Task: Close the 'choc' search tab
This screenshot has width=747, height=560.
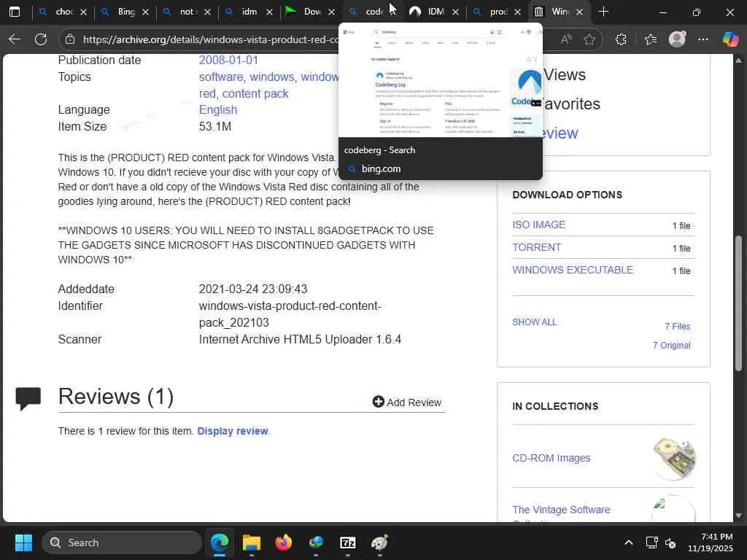Action: (83, 12)
